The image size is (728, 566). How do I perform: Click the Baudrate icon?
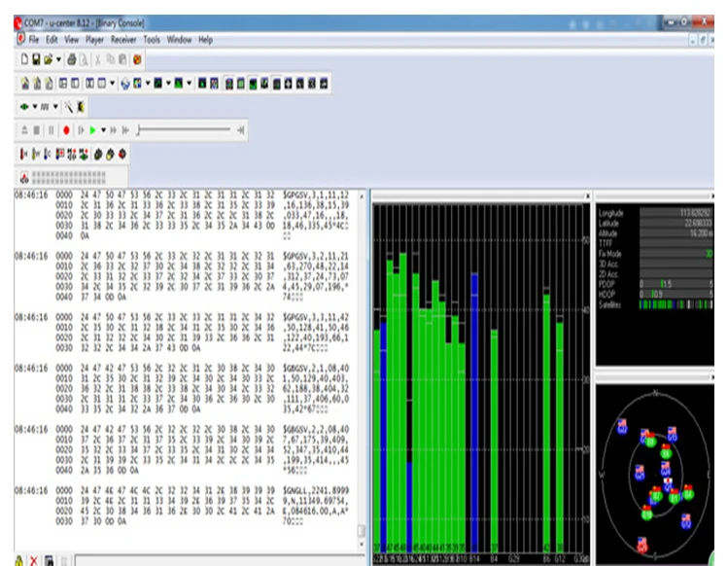click(x=45, y=107)
